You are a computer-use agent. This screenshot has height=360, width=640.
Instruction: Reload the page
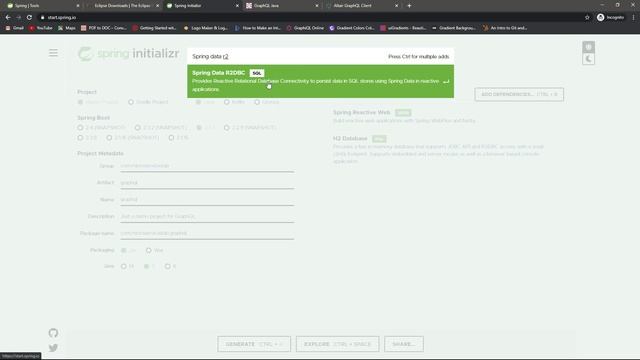29,17
